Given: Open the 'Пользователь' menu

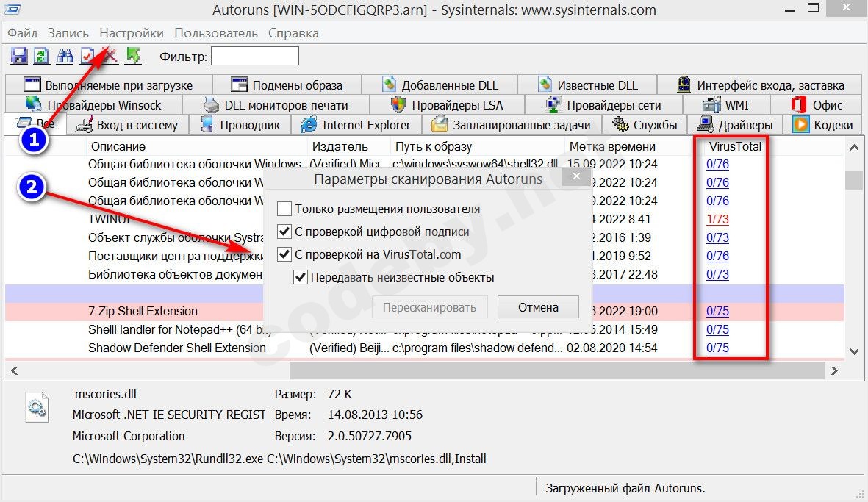Looking at the screenshot, I should point(216,33).
